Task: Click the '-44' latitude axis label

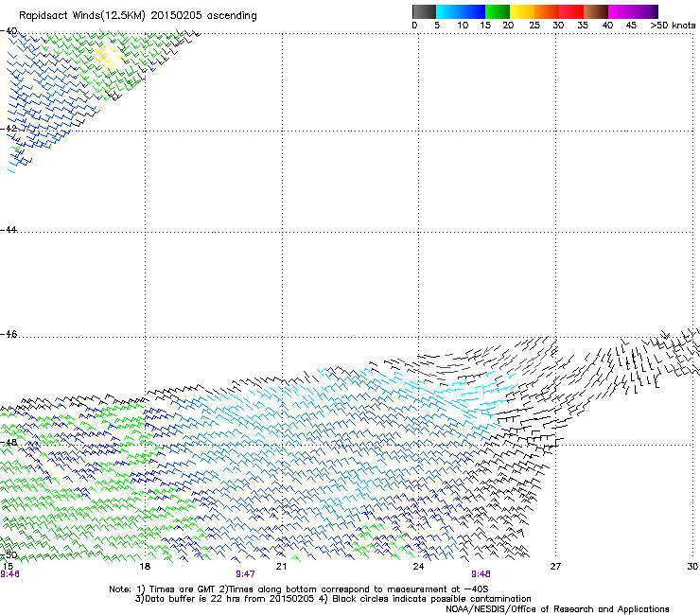Action: [9, 230]
